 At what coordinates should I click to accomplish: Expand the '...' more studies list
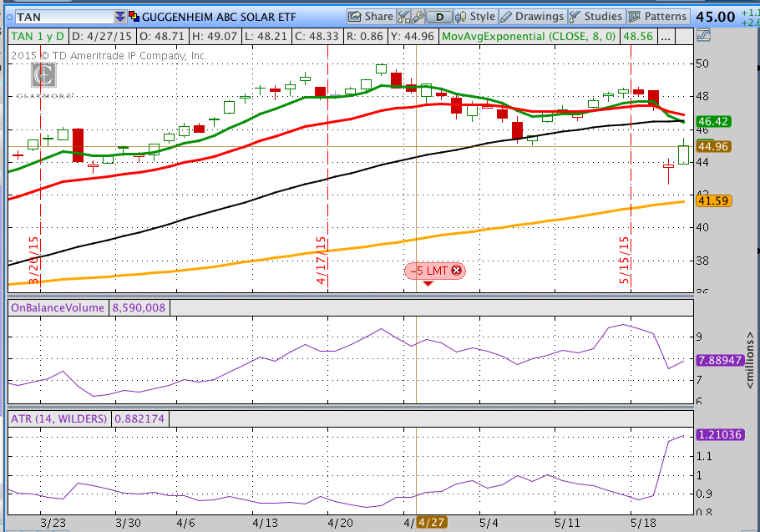[666, 37]
